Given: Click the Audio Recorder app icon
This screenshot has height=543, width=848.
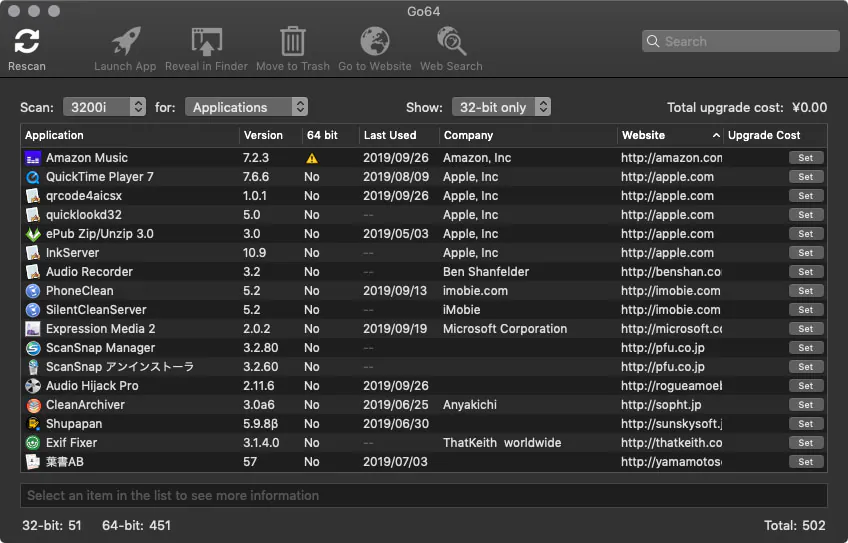Looking at the screenshot, I should (33, 272).
